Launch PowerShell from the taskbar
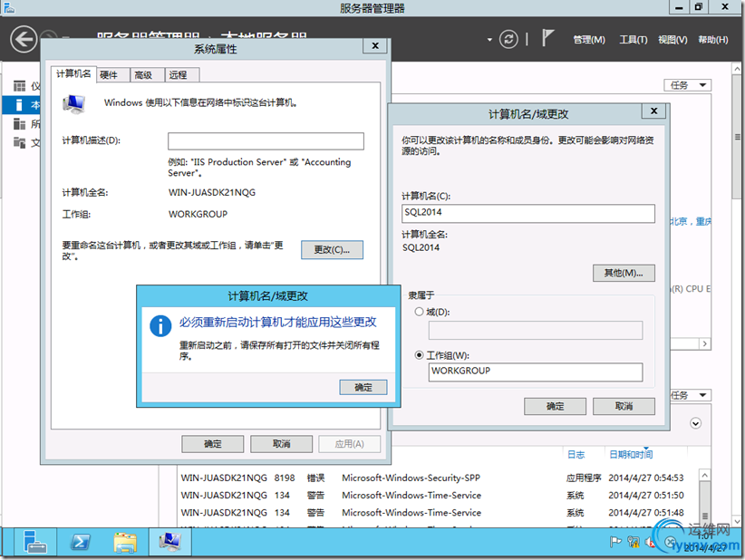 [80, 542]
